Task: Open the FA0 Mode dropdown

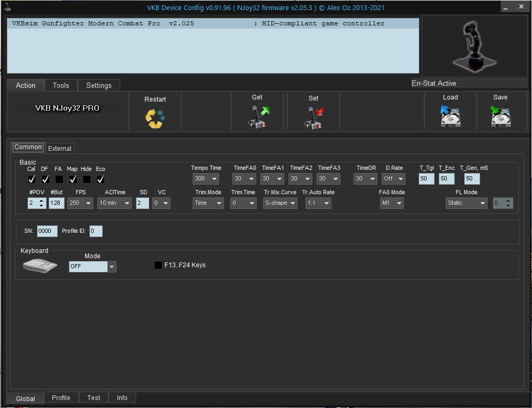Action: pyautogui.click(x=392, y=203)
